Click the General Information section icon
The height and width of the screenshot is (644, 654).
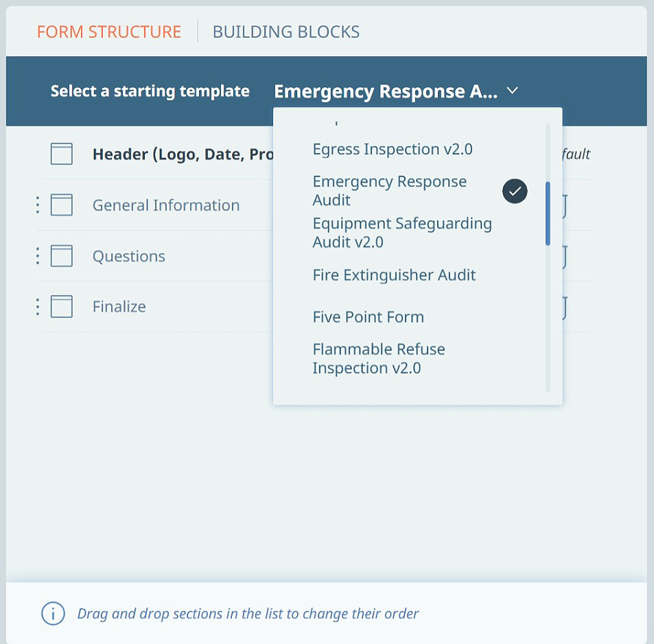click(x=61, y=204)
